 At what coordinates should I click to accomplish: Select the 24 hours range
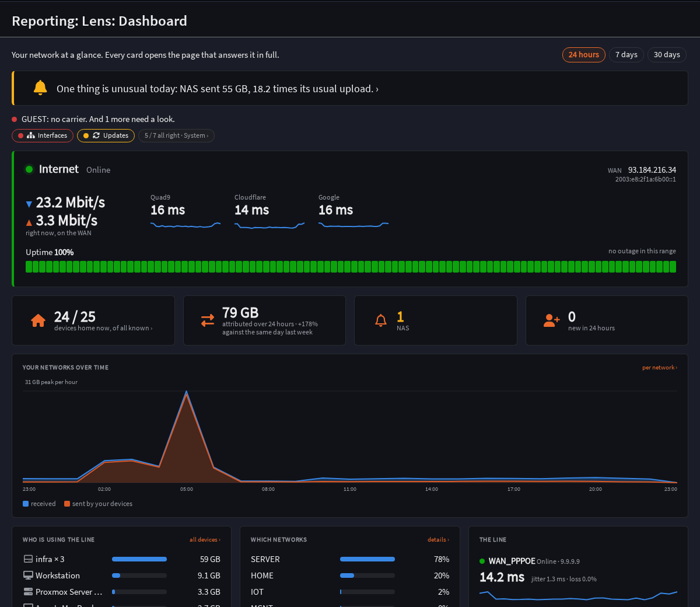click(584, 54)
